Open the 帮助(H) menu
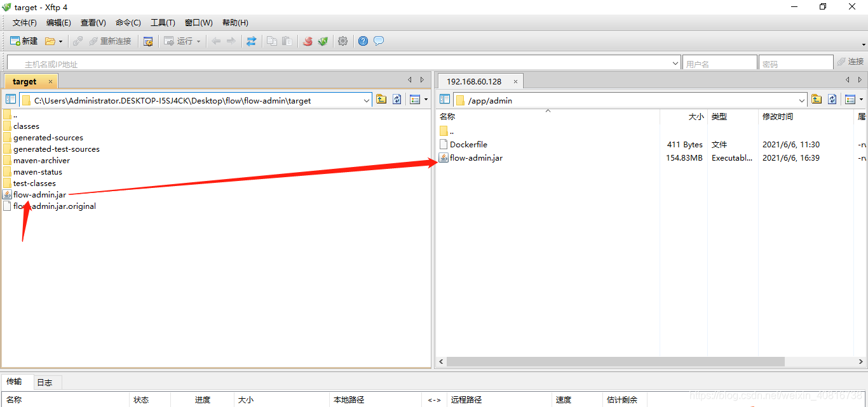The height and width of the screenshot is (407, 868). pos(235,23)
